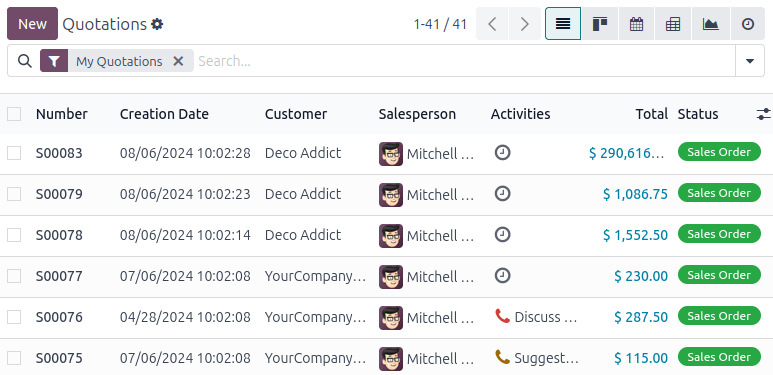Remove the My Quotations filter
Image resolution: width=773 pixels, height=375 pixels.
click(x=178, y=61)
